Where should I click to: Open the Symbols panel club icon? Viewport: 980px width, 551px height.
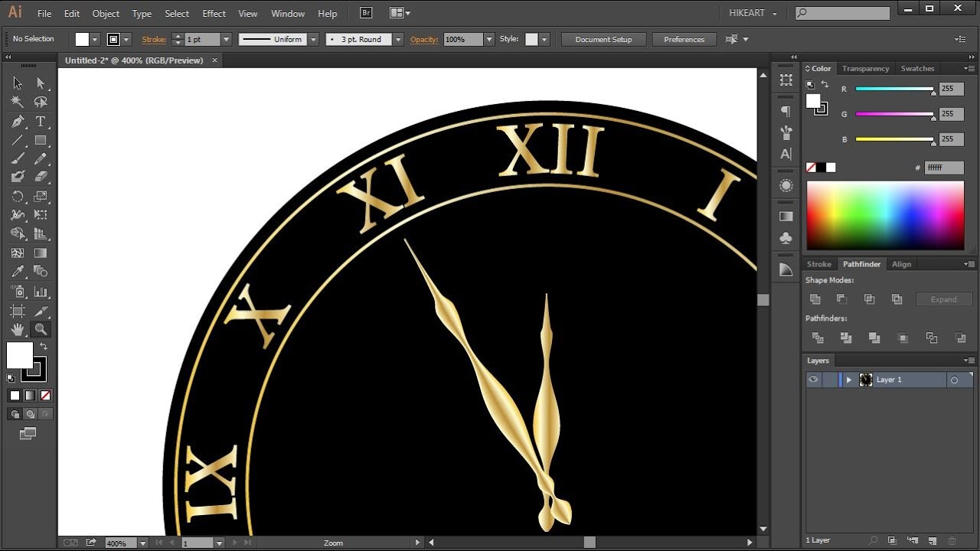point(786,238)
